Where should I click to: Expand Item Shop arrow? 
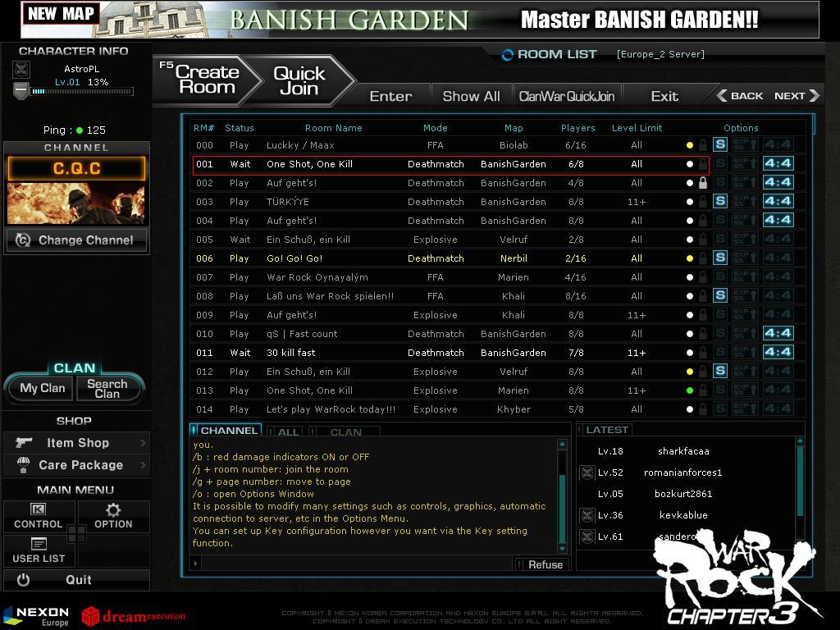tap(143, 442)
